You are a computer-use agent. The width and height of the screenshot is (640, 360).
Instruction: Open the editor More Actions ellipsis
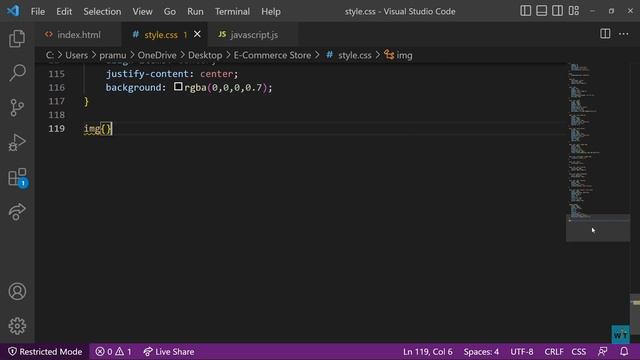624,34
